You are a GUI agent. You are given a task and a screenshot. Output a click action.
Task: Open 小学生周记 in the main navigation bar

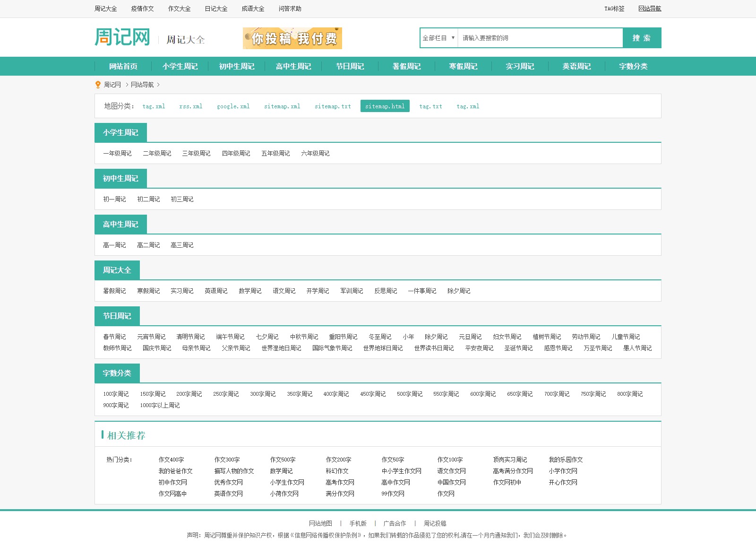coord(180,66)
